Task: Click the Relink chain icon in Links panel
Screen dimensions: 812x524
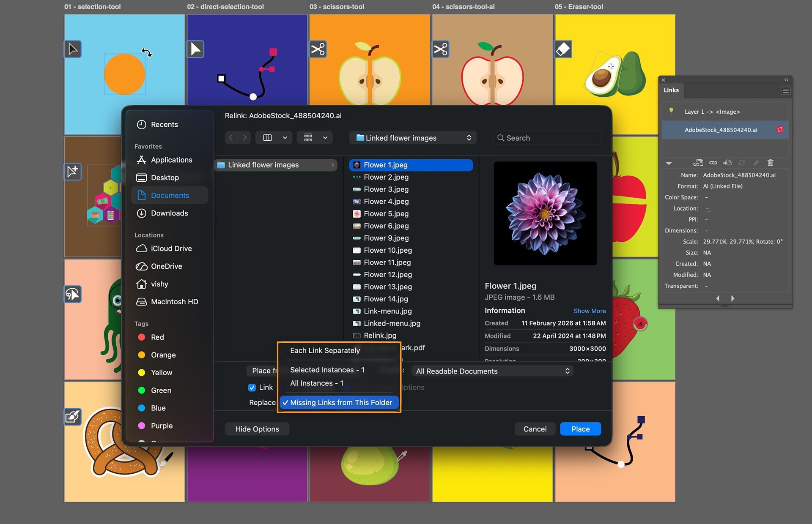Action: (713, 163)
